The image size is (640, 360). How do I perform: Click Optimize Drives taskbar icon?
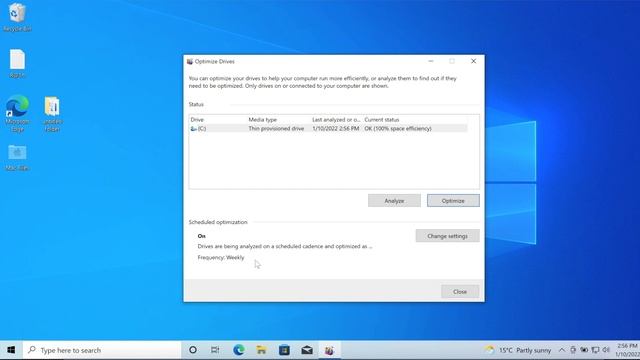coord(329,350)
